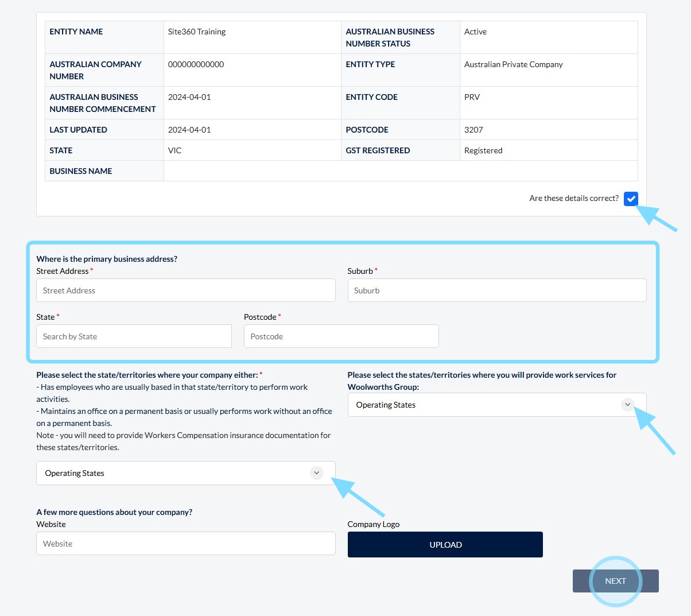Screen dimensions: 691x616
Task: Click 'A few more questions about your company?' heading
Action: (x=114, y=512)
